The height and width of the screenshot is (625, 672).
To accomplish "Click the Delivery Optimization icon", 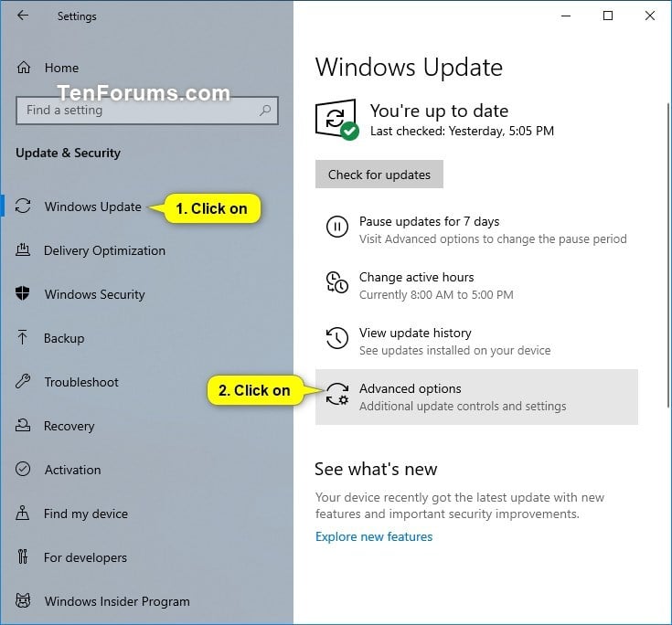I will coord(23,249).
